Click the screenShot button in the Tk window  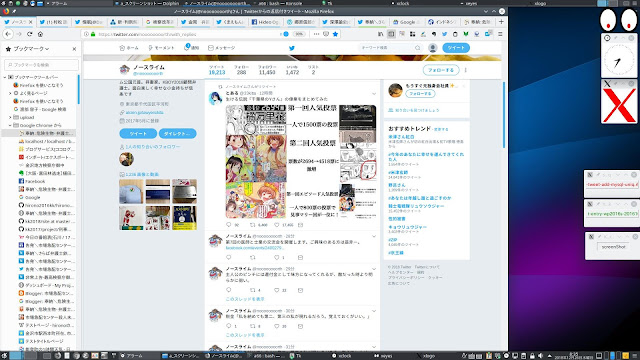pyautogui.click(x=613, y=247)
